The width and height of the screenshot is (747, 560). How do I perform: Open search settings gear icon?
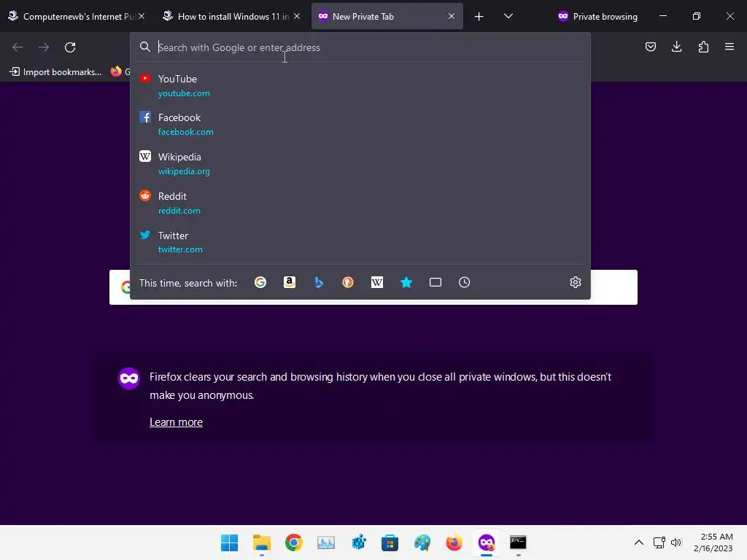click(x=576, y=282)
